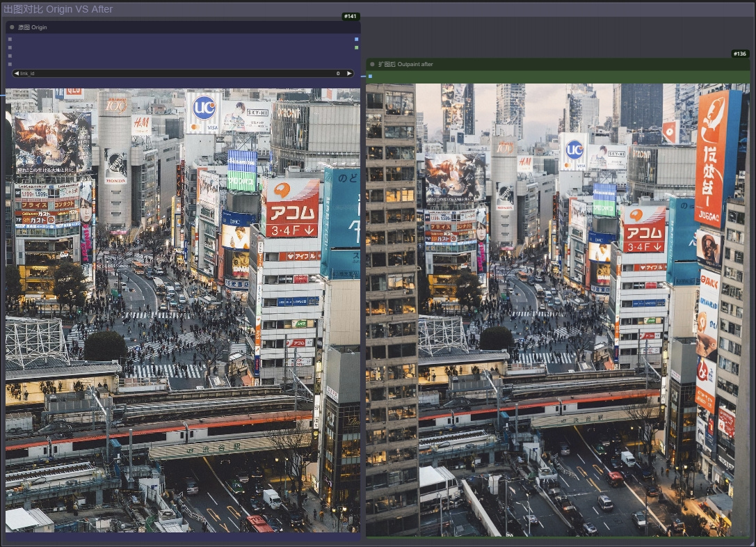Click the blue input slot on Outpaint after node

click(370, 77)
